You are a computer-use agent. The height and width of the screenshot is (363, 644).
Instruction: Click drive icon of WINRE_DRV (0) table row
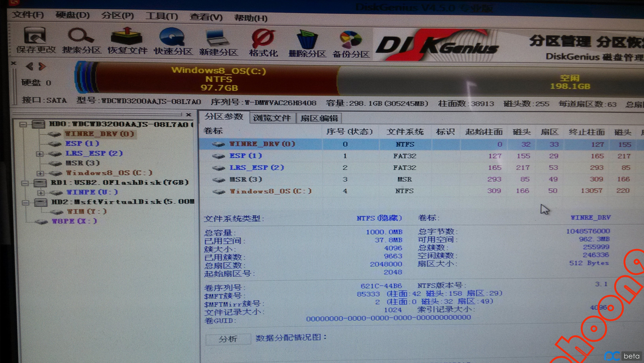pyautogui.click(x=218, y=144)
